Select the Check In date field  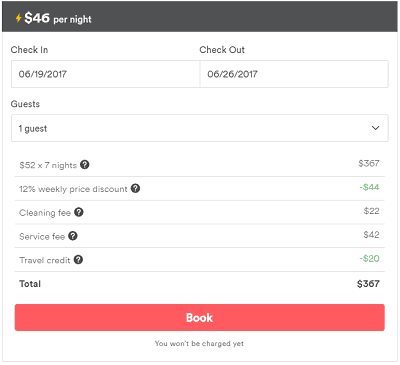106,74
